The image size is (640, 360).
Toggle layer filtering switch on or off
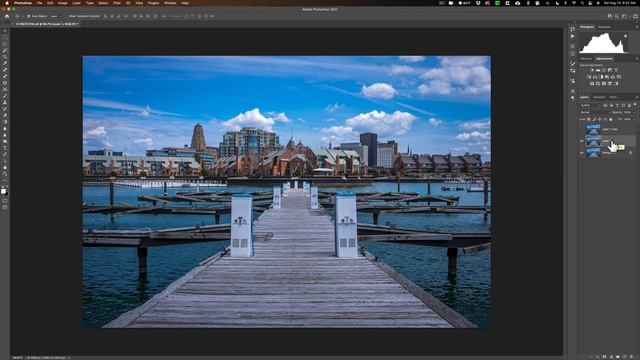pyautogui.click(x=635, y=104)
